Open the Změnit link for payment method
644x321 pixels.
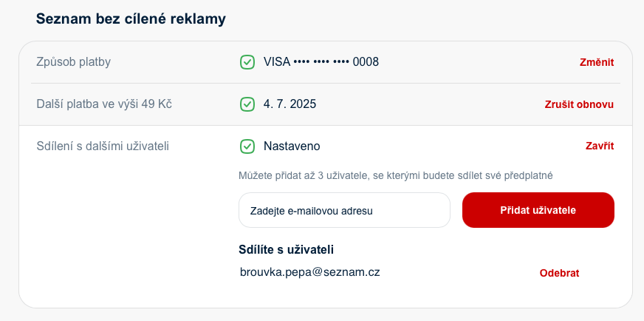coord(597,63)
